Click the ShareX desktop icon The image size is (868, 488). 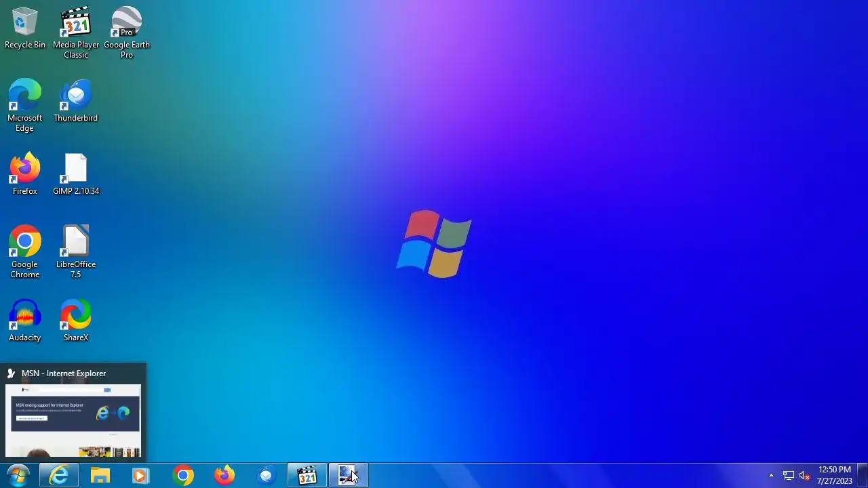76,321
